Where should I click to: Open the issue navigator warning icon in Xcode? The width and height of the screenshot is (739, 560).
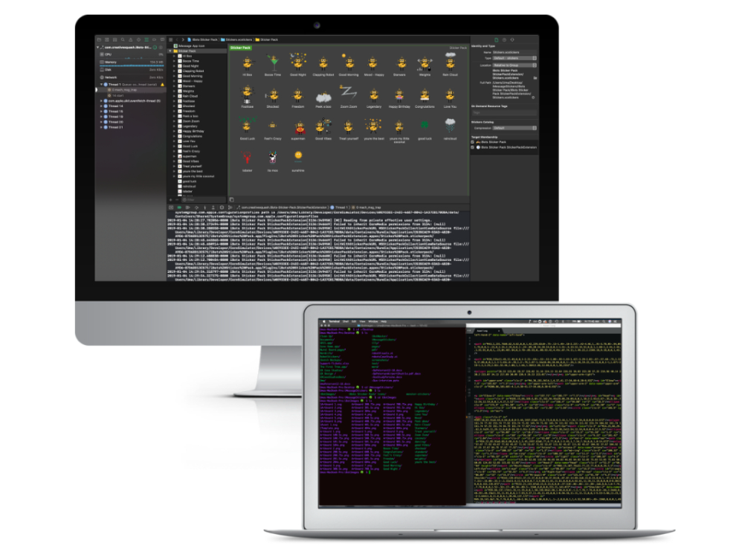coord(131,39)
